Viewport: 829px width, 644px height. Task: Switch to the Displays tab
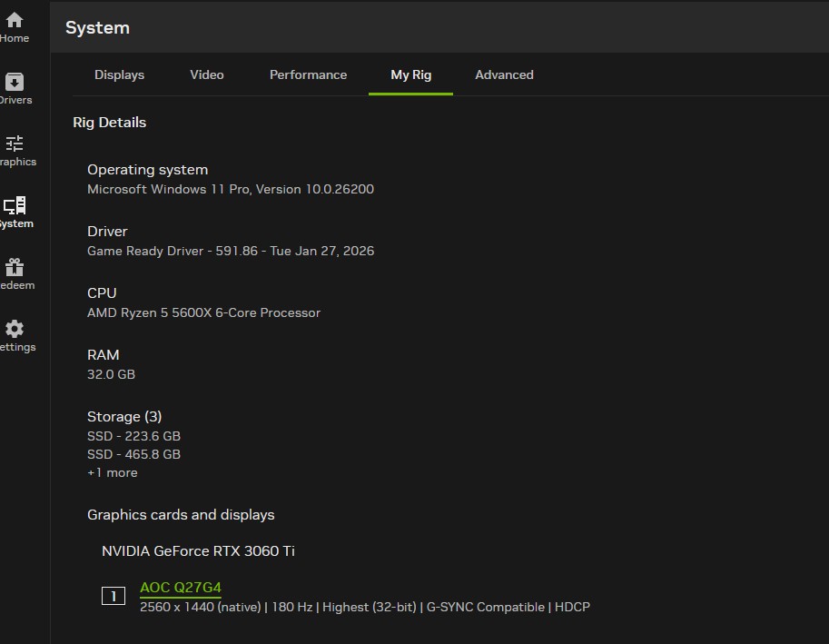[x=119, y=74]
